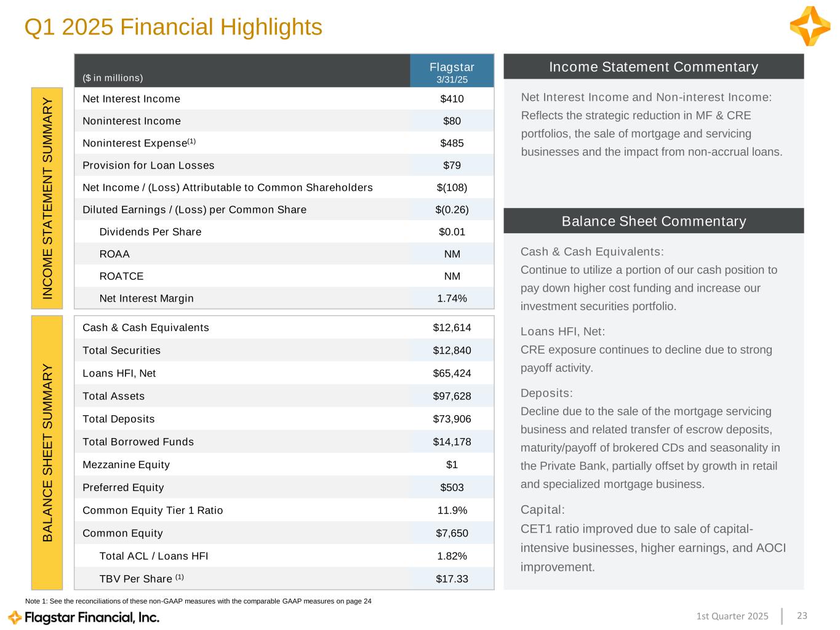Click the Noninterest Expense footnote row
The height and width of the screenshot is (630, 840).
point(284,143)
